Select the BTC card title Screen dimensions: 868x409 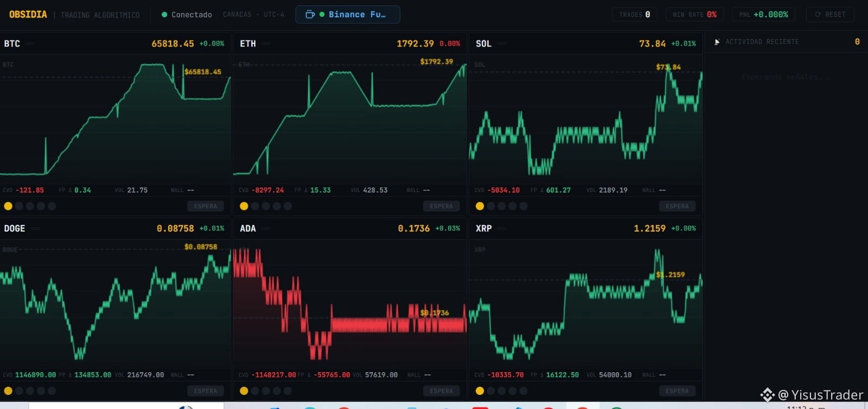[12, 43]
